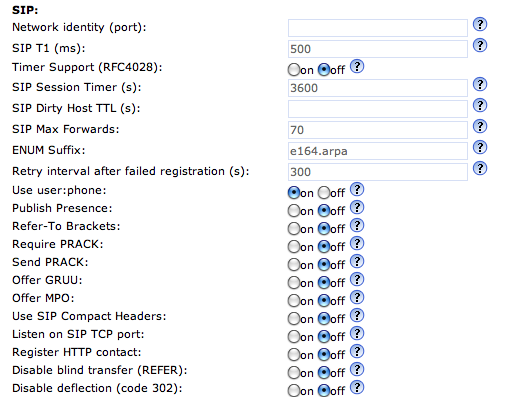Turn Refer-To Brackets on

point(294,229)
